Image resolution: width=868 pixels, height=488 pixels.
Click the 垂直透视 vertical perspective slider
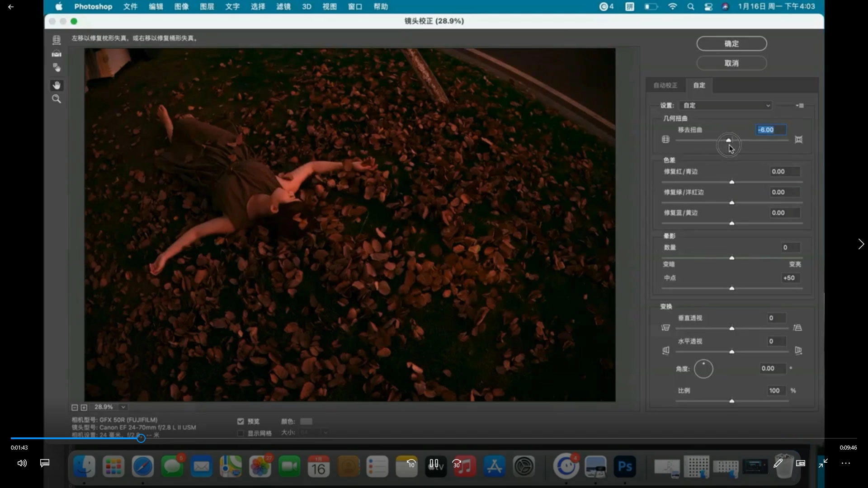click(731, 328)
